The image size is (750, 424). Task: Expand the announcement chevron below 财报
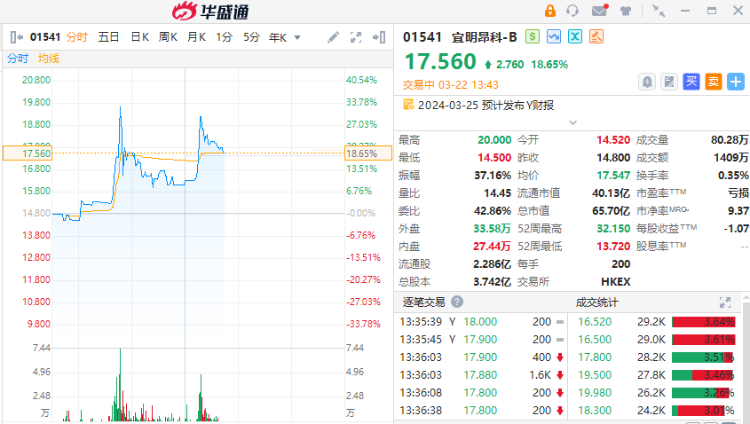[x=573, y=123]
